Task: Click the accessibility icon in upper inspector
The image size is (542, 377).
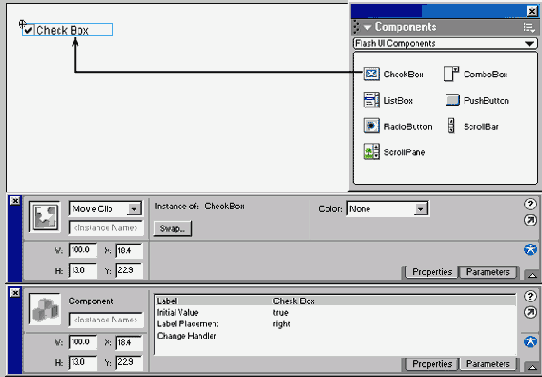Action: pyautogui.click(x=530, y=249)
